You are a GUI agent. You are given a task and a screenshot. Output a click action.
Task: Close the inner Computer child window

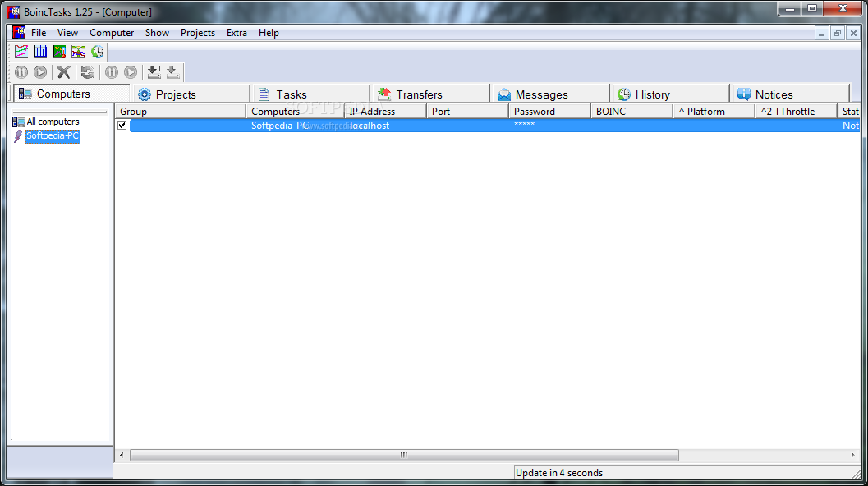pos(853,33)
